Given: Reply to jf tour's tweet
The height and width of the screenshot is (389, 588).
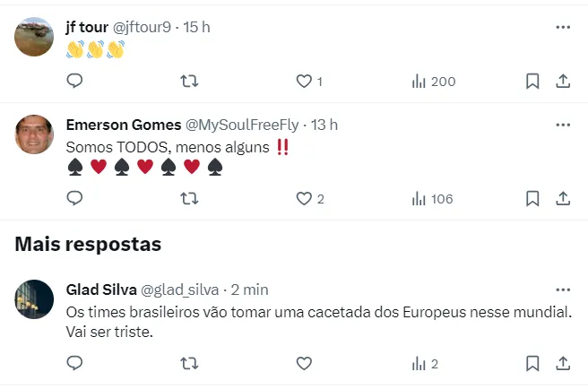Looking at the screenshot, I should pyautogui.click(x=75, y=82).
